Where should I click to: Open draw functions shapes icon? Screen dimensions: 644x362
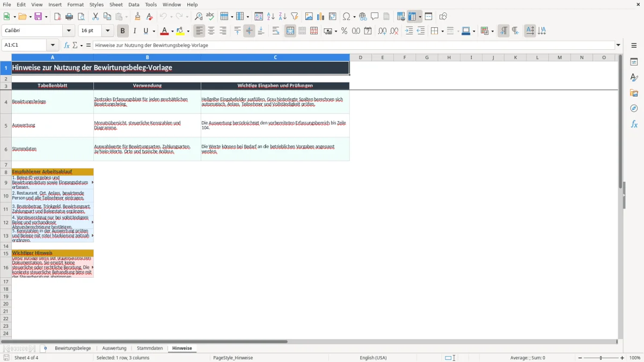(443, 17)
